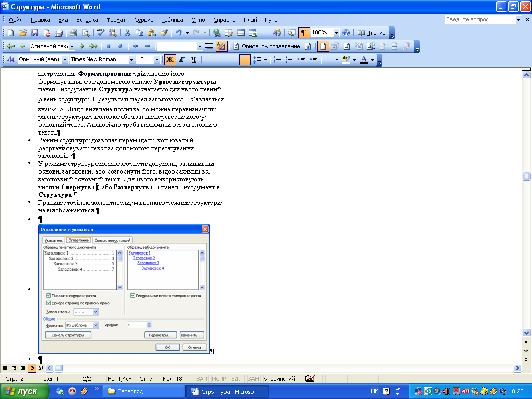Switch to Чтение reading mode

372,33
